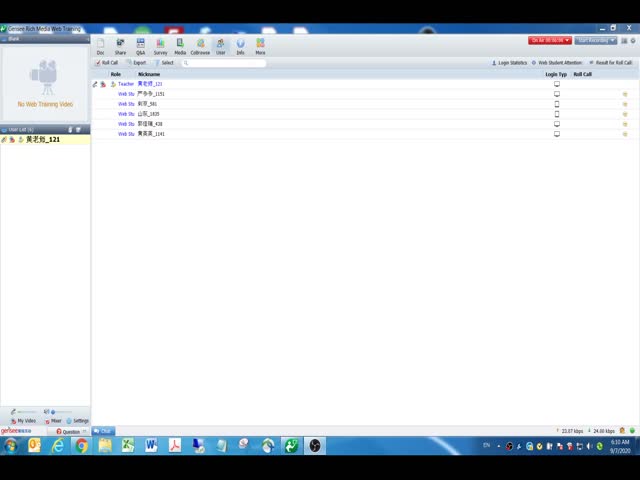The height and width of the screenshot is (480, 640).
Task: Switch to the Question tab
Action: tap(69, 431)
